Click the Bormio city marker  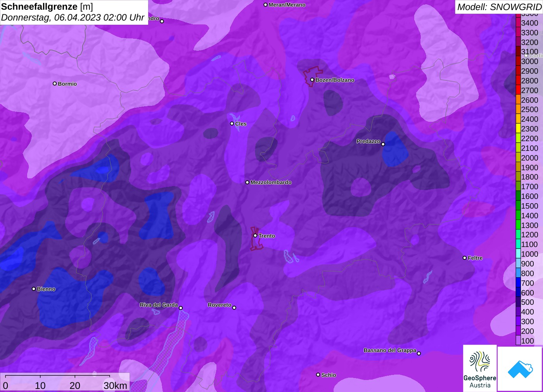(x=55, y=83)
